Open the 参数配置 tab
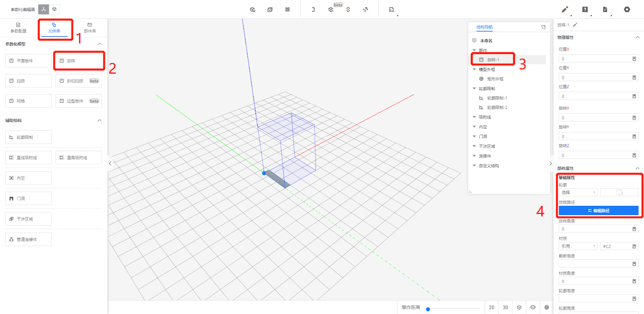Screen dimensions: 644x314 point(19,28)
